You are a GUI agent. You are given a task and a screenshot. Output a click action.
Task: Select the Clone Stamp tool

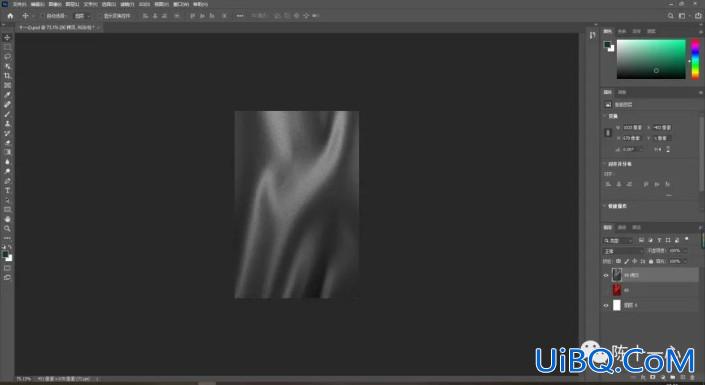click(7, 123)
